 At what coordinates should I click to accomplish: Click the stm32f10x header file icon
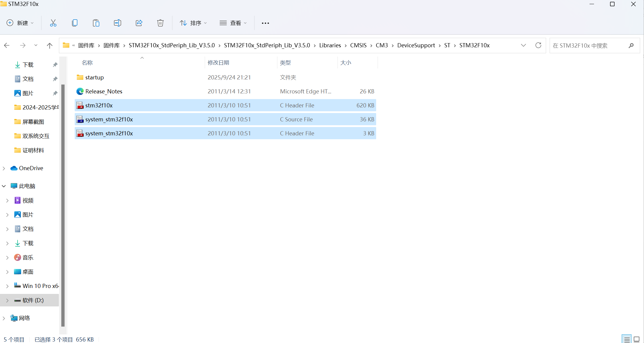click(80, 105)
